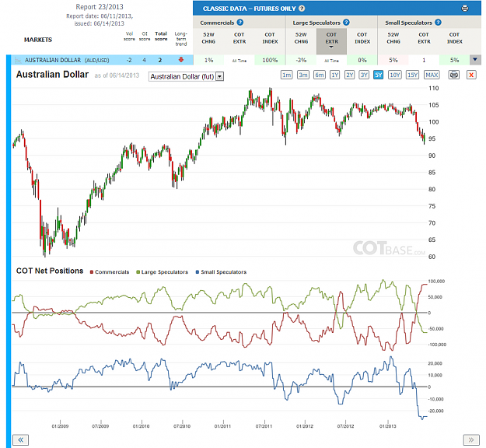Select the MAX time range
This screenshot has height=448, width=486.
click(x=432, y=75)
